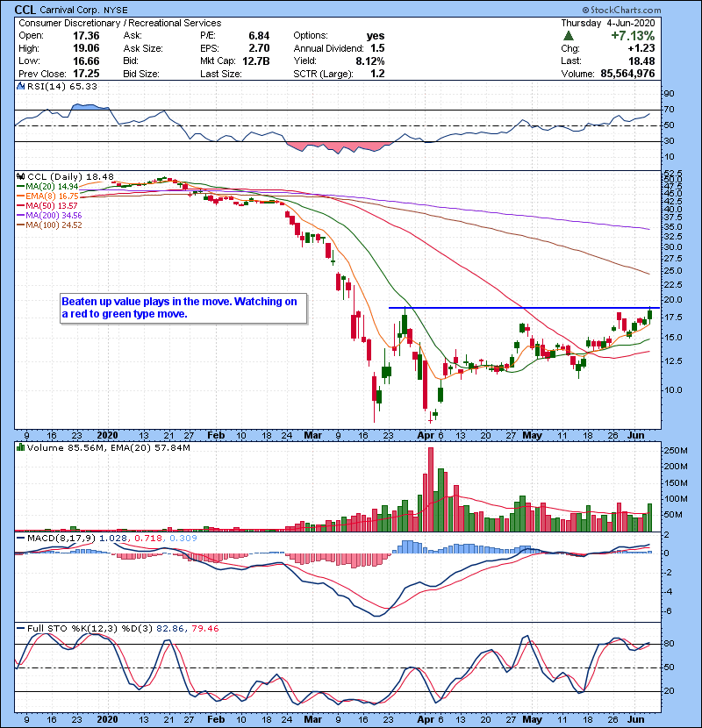Click the Annual Dividend value 1.5

(x=377, y=48)
